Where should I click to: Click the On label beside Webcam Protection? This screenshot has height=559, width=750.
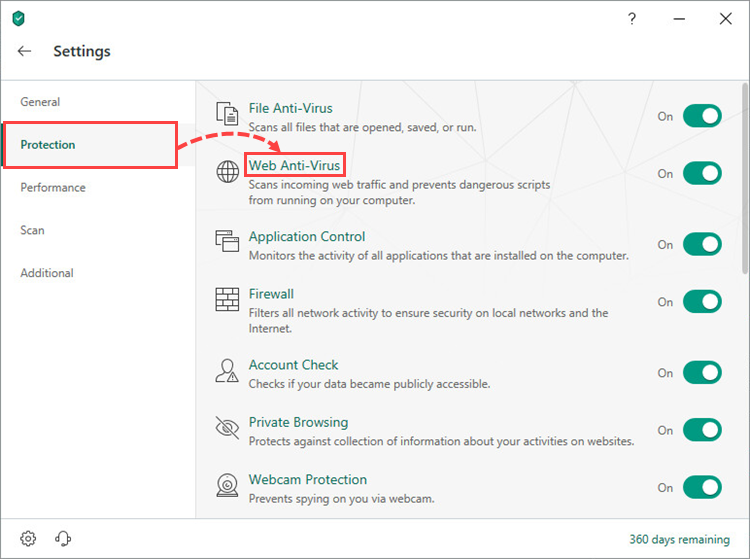coord(665,488)
